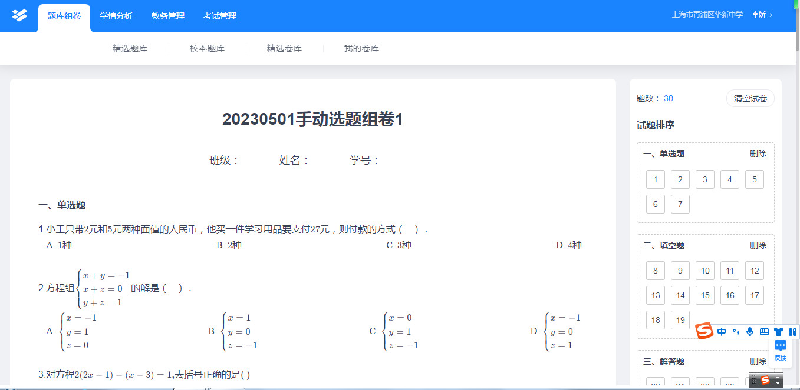Viewport: 800px width, 390px height.
Task: Select question number 5 box in sorter
Action: coord(754,179)
